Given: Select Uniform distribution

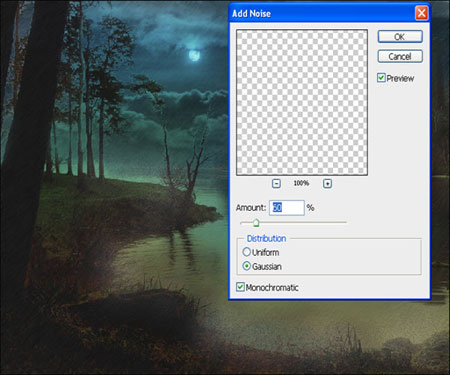Looking at the screenshot, I should coord(246,252).
